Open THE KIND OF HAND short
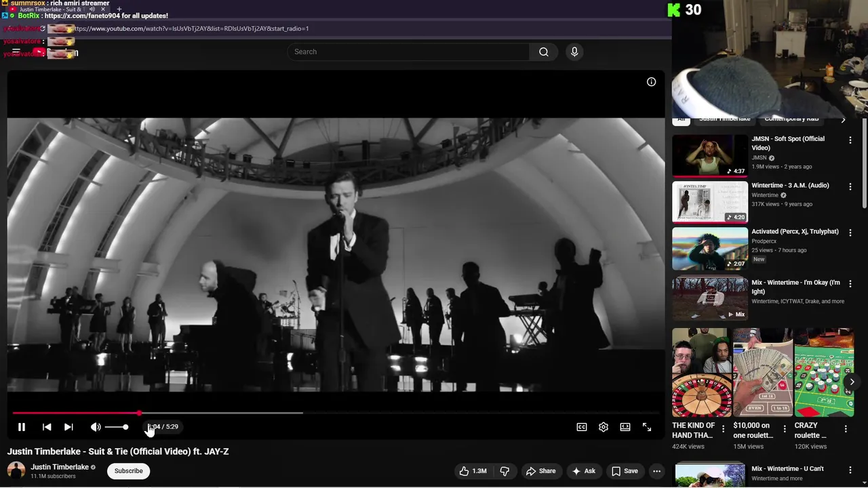This screenshot has height=488, width=868. pos(701,372)
